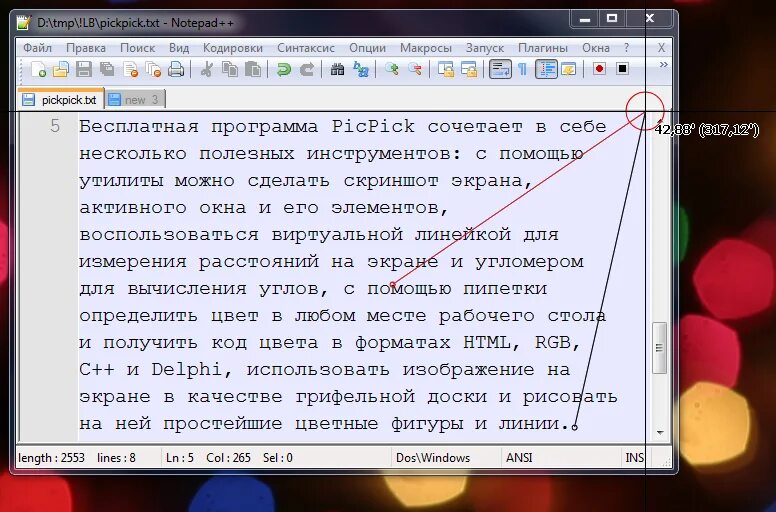Toggle synchronized vertical scrolling icon

446,69
